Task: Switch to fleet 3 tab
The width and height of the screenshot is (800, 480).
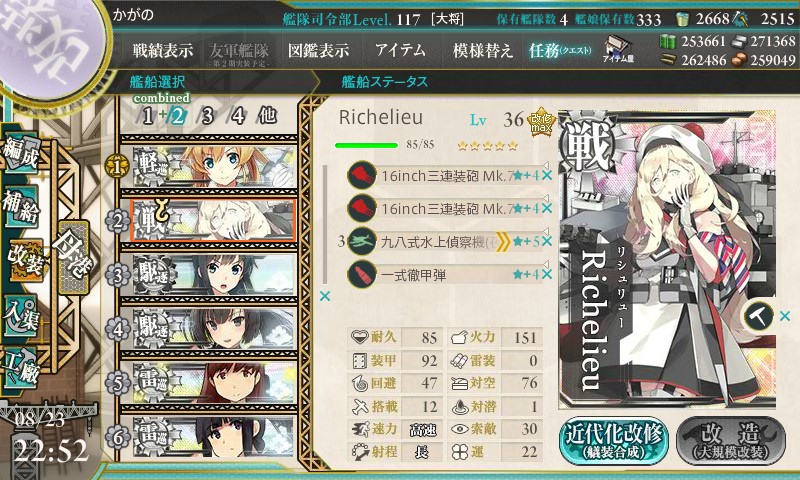Action: click(207, 116)
